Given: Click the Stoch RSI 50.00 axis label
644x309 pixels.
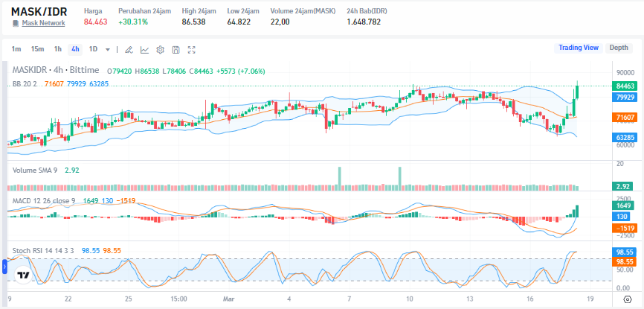Looking at the screenshot, I should (x=625, y=270).
